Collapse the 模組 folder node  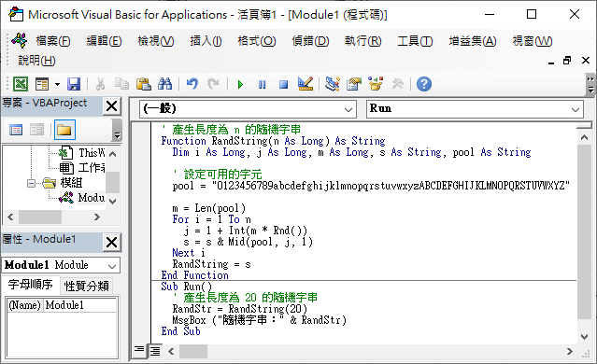(31, 183)
